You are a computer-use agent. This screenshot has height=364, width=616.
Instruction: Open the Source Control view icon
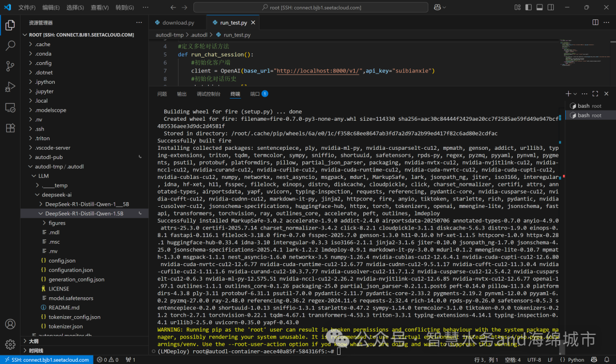[x=10, y=66]
